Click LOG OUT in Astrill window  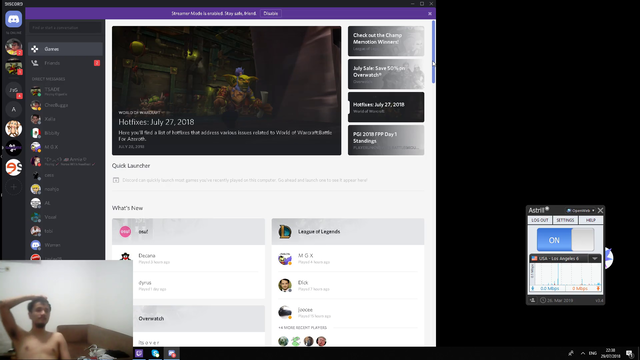[x=540, y=220]
